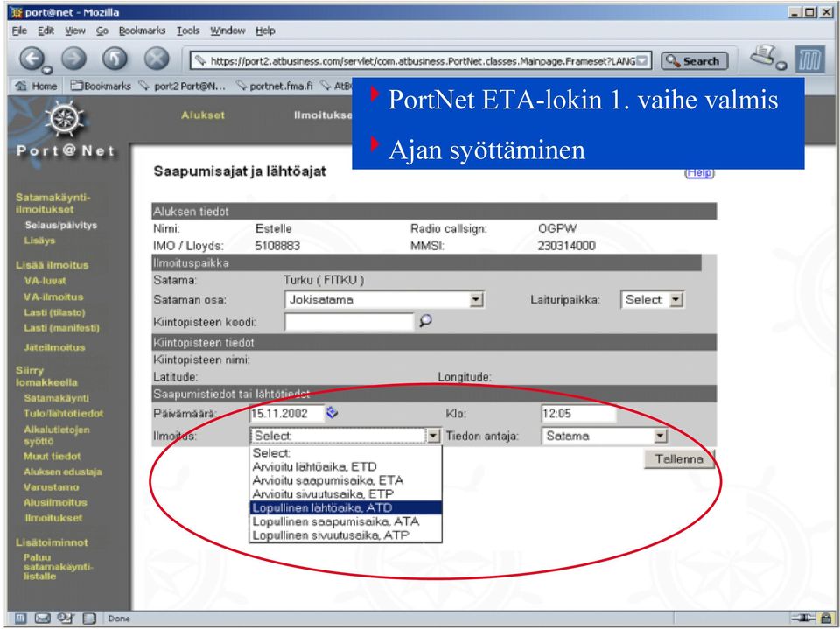Open the Bookmarks menu
The height and width of the screenshot is (629, 840).
(x=142, y=31)
